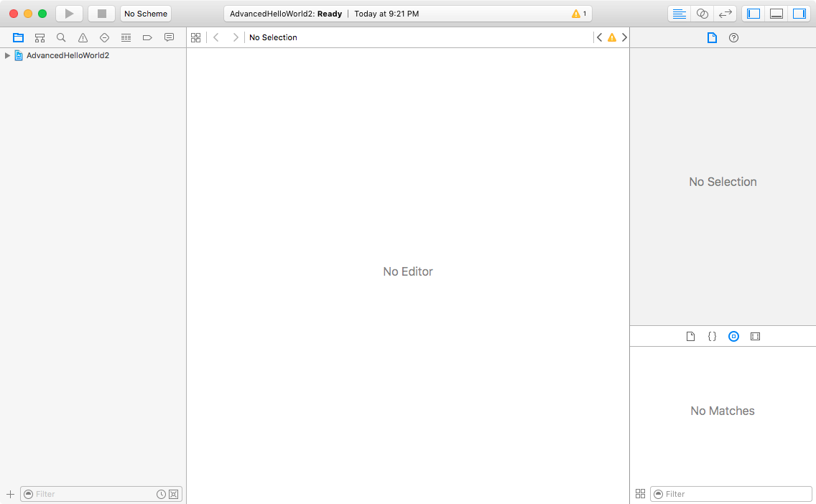Image resolution: width=816 pixels, height=504 pixels.
Task: Toggle library icon grid view
Action: (640, 494)
